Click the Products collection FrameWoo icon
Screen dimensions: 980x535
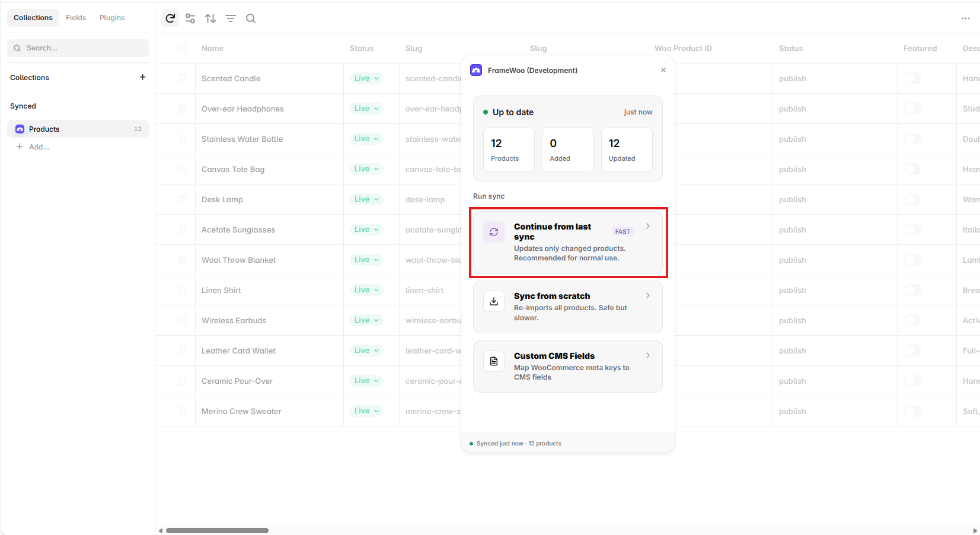point(20,129)
